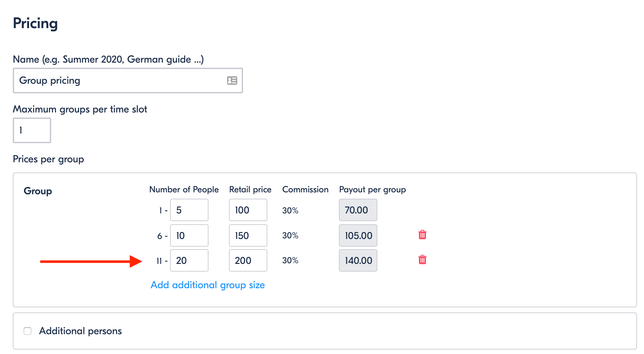Screen dimensions: 644x354
Task: Click the Additional persons label
Action: [x=81, y=331]
